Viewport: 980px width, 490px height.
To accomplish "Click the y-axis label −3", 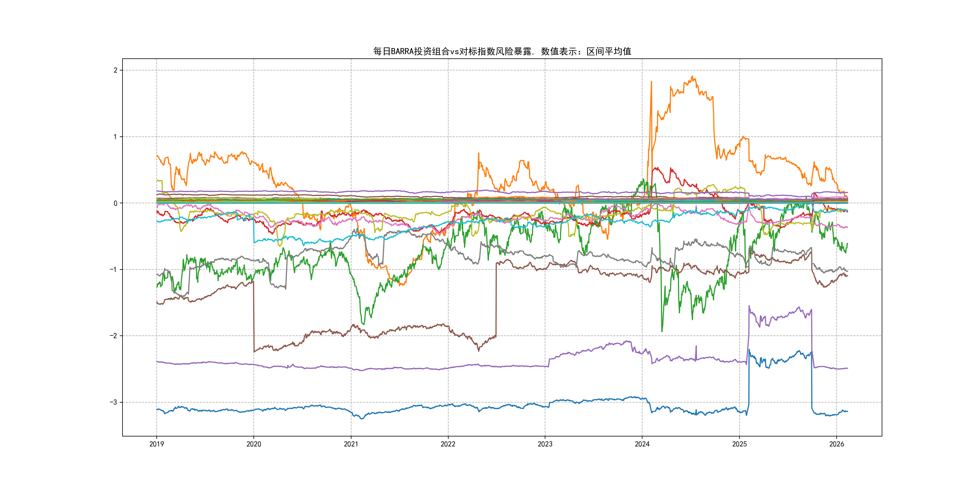I will (113, 402).
